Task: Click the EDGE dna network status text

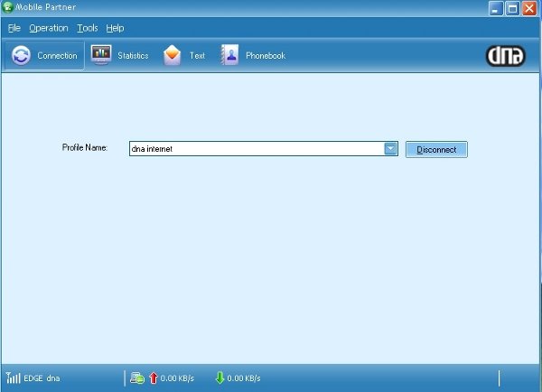Action: coord(42,378)
